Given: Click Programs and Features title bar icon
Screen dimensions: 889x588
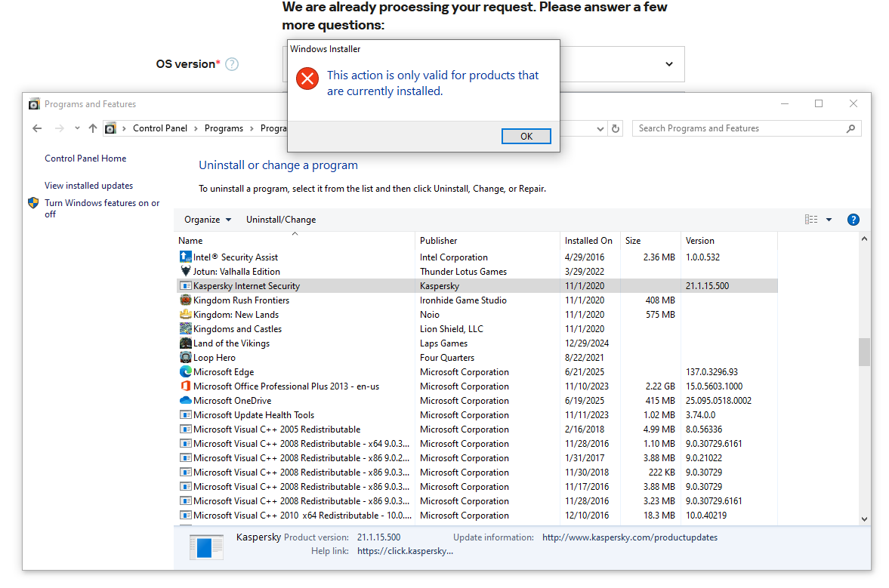Looking at the screenshot, I should 34,104.
